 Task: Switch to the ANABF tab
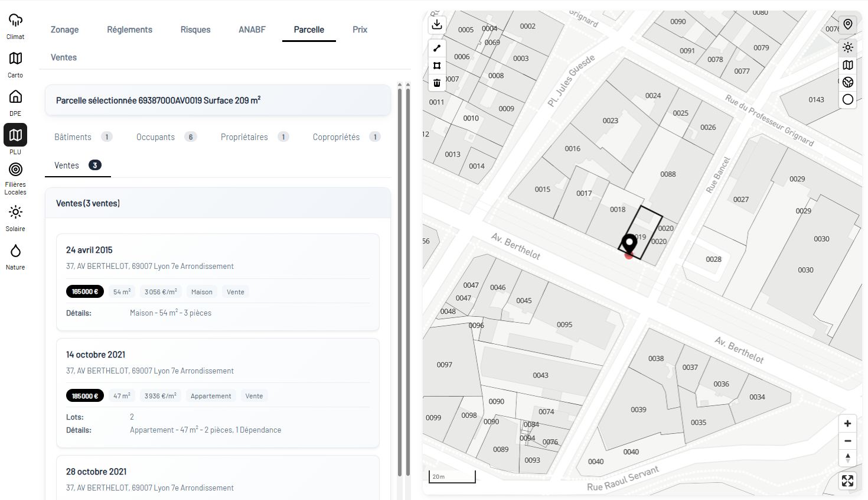coord(252,30)
